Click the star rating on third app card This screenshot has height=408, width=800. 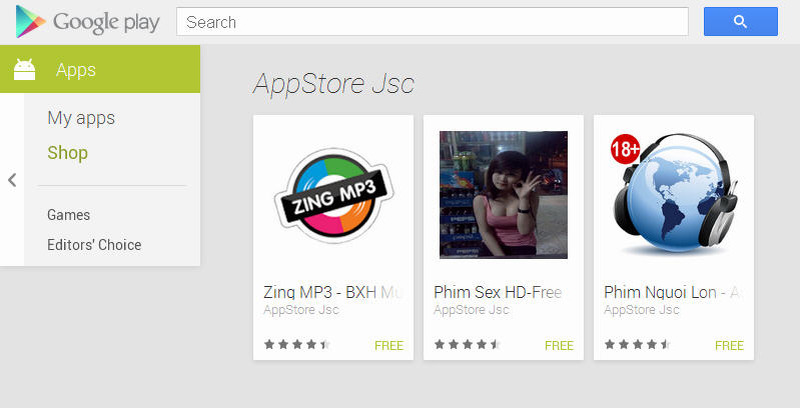[x=638, y=345]
